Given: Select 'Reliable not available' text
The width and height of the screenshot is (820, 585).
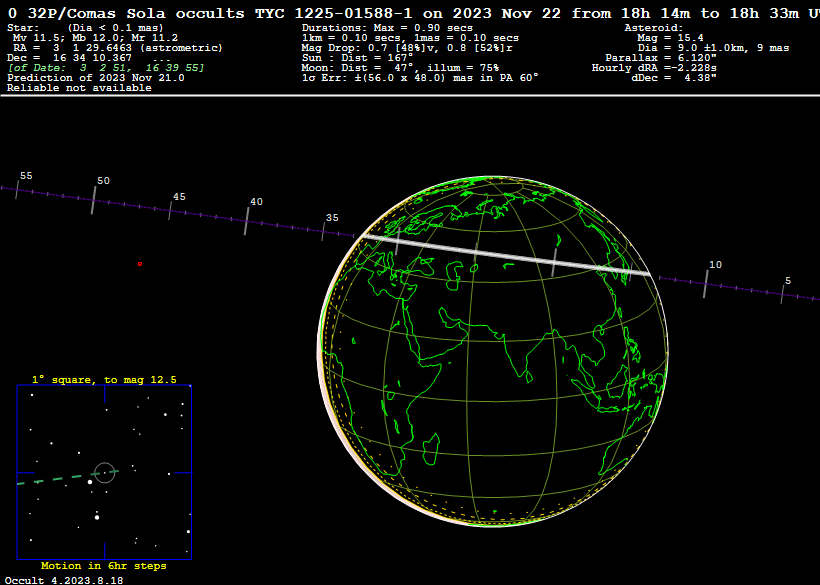Looking at the screenshot, I should tap(79, 88).
